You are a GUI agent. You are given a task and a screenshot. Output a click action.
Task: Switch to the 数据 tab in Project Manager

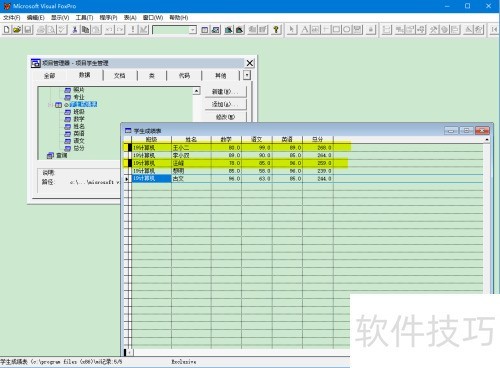84,75
